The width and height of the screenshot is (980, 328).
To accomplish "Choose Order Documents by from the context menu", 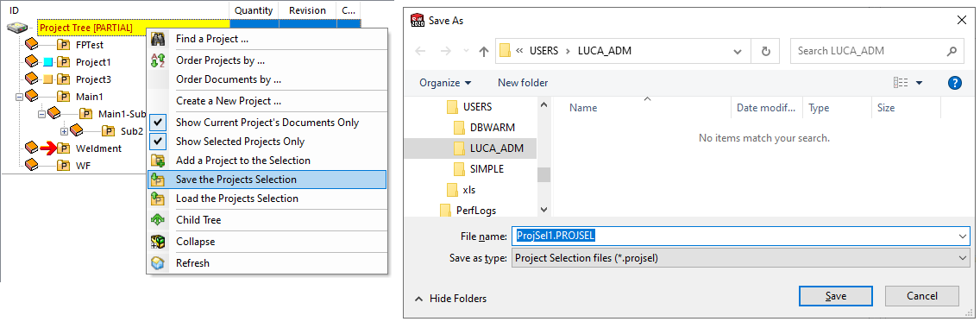I will click(x=267, y=79).
